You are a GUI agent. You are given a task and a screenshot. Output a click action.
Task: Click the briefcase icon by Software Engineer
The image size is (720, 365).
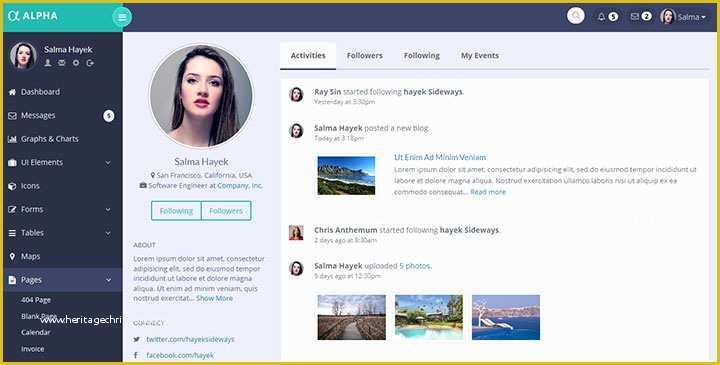point(143,185)
